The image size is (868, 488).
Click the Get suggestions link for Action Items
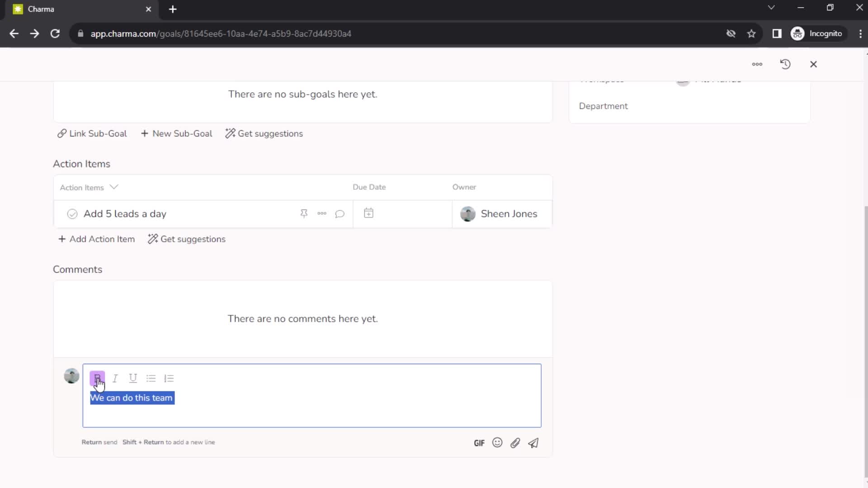187,238
